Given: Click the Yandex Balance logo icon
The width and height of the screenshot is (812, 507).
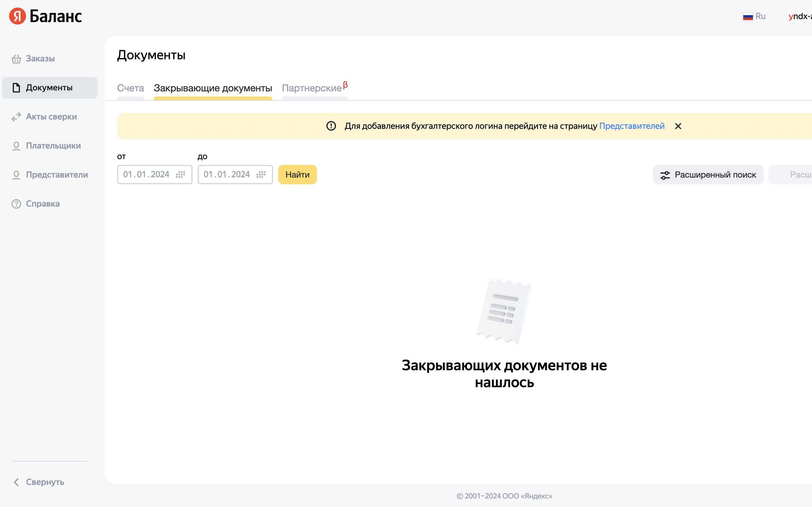Looking at the screenshot, I should [18, 16].
